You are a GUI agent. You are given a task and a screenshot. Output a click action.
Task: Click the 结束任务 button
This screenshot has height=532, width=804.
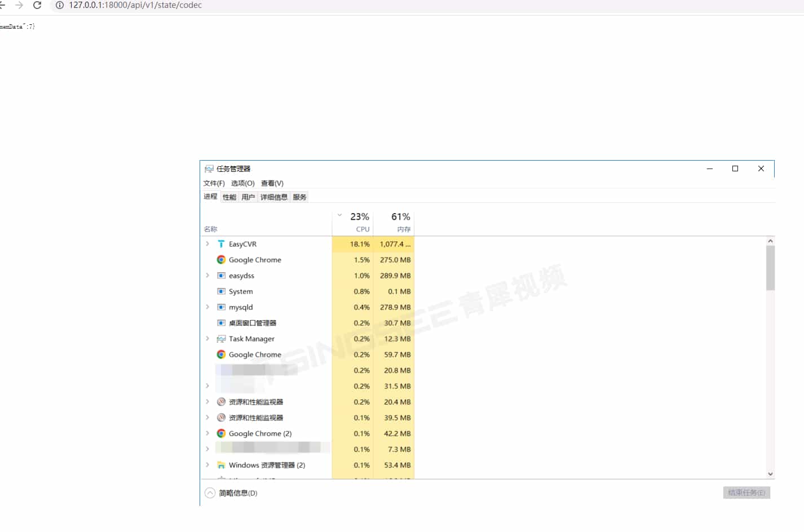point(746,492)
